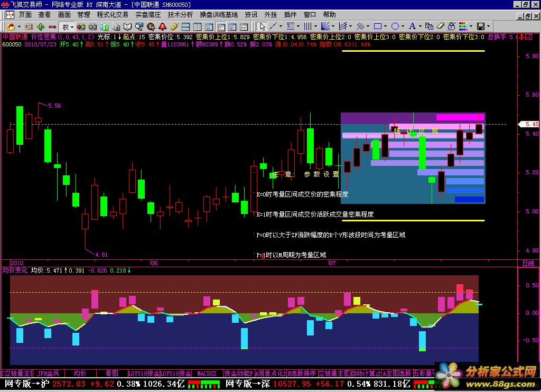Open the 技术分析 menu

[x=181, y=15]
